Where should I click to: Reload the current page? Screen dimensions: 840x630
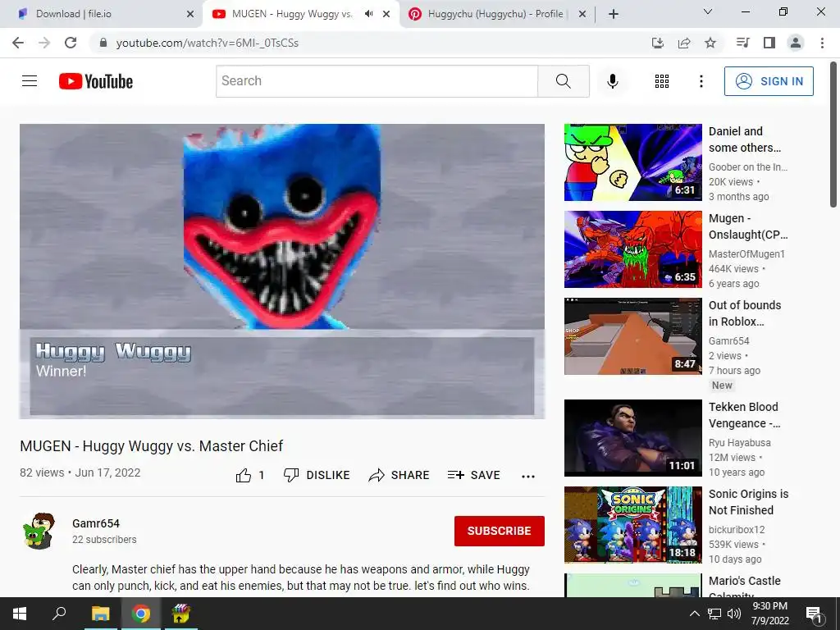pos(71,43)
